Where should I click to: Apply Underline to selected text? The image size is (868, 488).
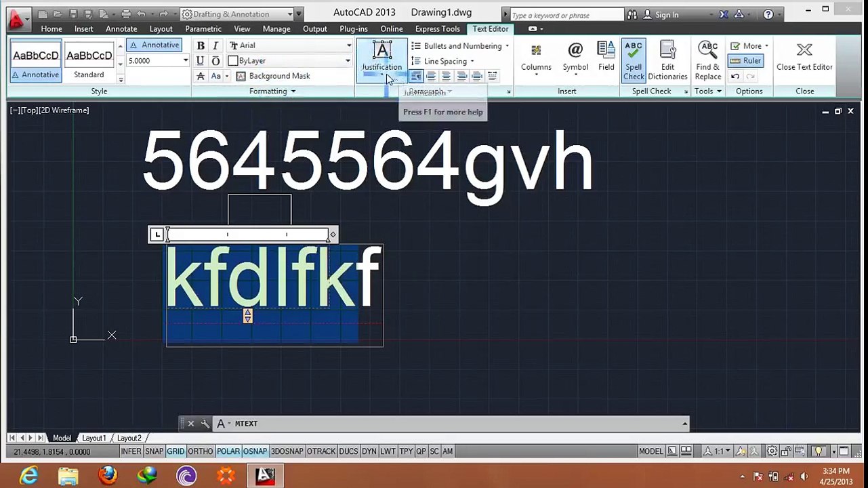(x=201, y=60)
